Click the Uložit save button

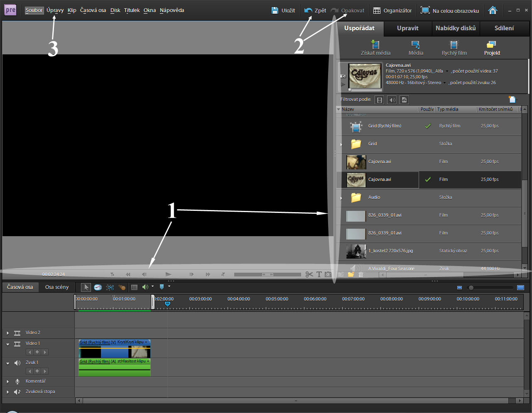point(283,10)
